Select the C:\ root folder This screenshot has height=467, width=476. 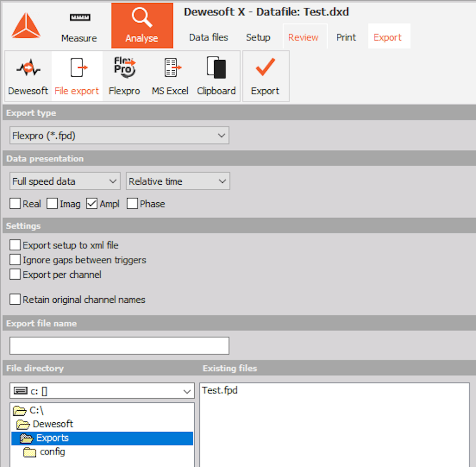[29, 411]
